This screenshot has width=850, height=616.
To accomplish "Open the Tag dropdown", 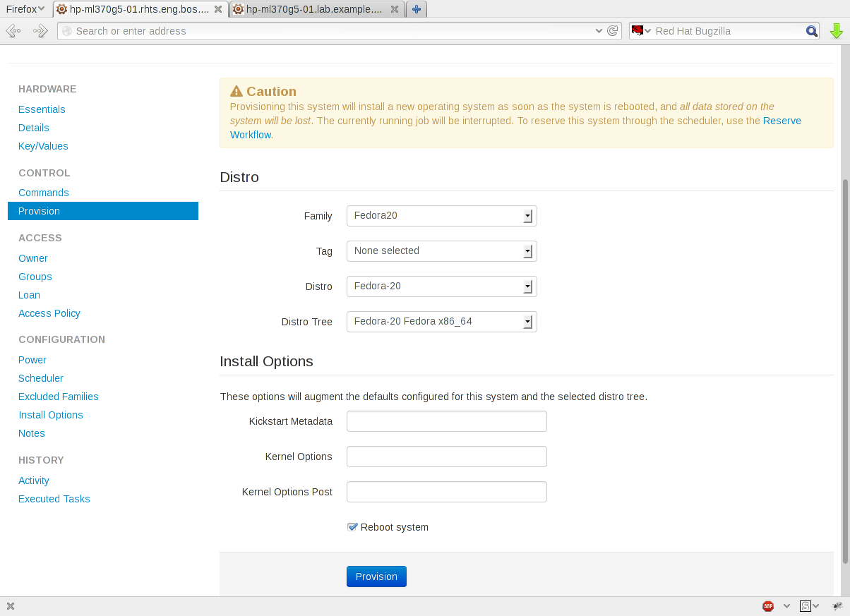I will [442, 251].
